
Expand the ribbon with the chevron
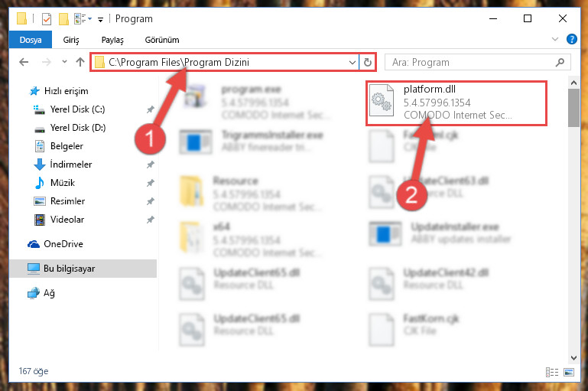555,39
